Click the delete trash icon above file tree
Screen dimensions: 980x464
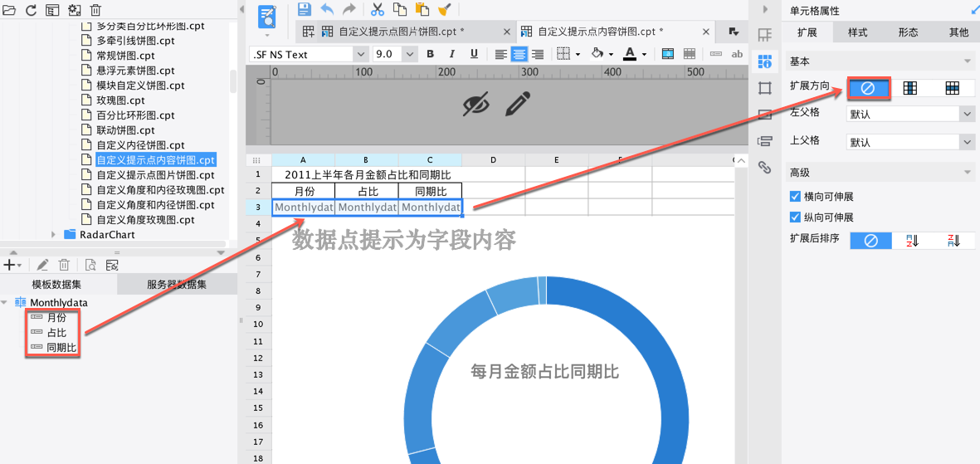click(95, 9)
